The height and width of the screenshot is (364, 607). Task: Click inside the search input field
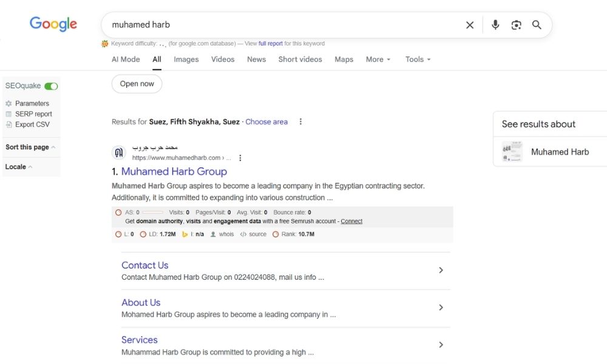279,25
